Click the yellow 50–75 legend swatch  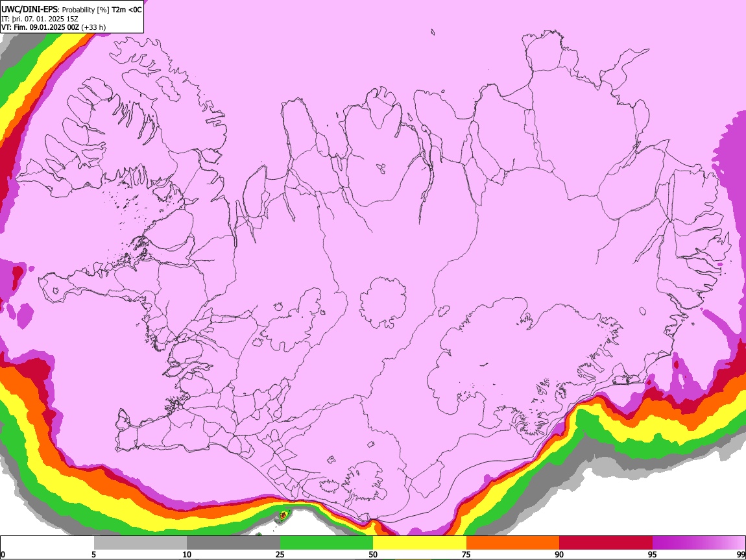(420, 543)
